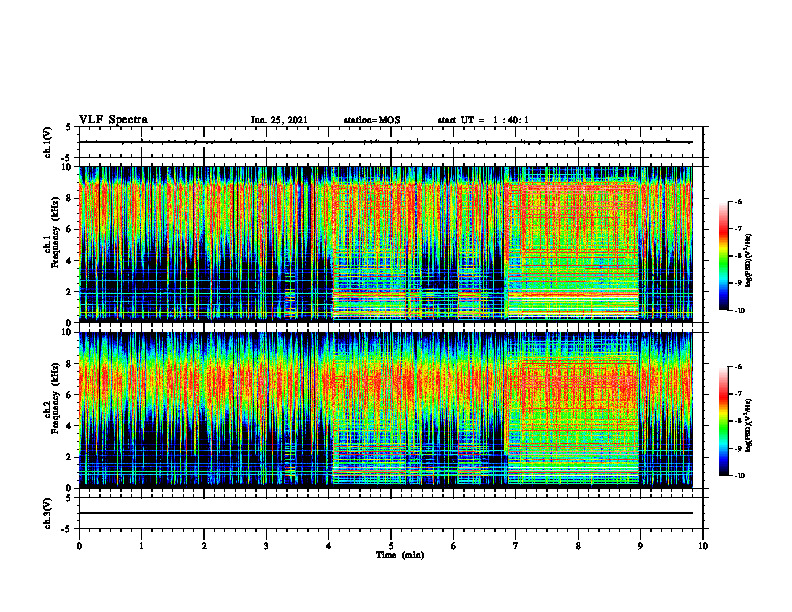Click the ch.2 frequency tick label "4"
The image size is (792, 612).
coord(69,426)
